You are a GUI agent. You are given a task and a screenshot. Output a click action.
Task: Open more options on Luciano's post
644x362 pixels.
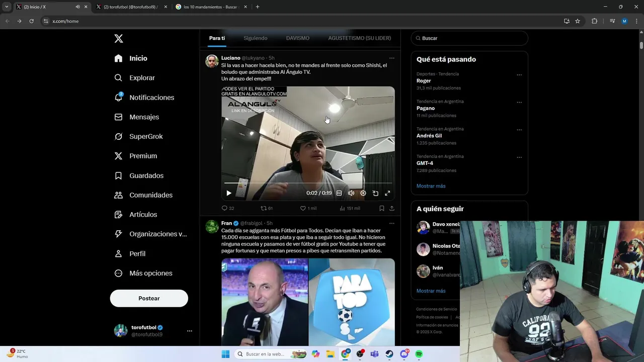click(x=391, y=58)
